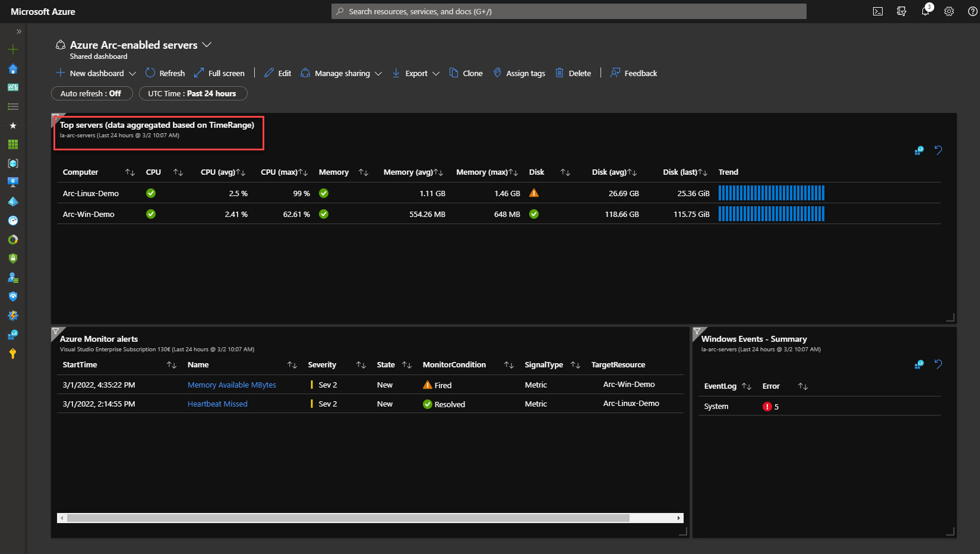Open portal settings gear
Screen dimensions: 980x554
click(949, 11)
